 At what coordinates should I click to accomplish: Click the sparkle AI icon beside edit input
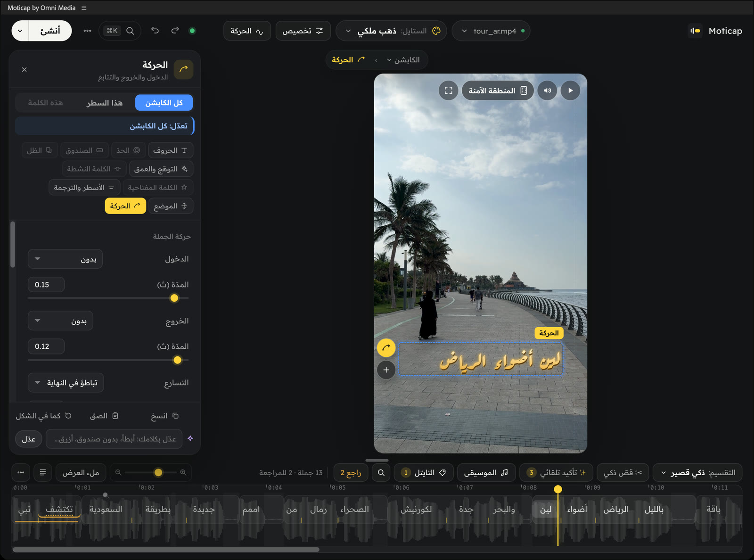click(x=190, y=438)
